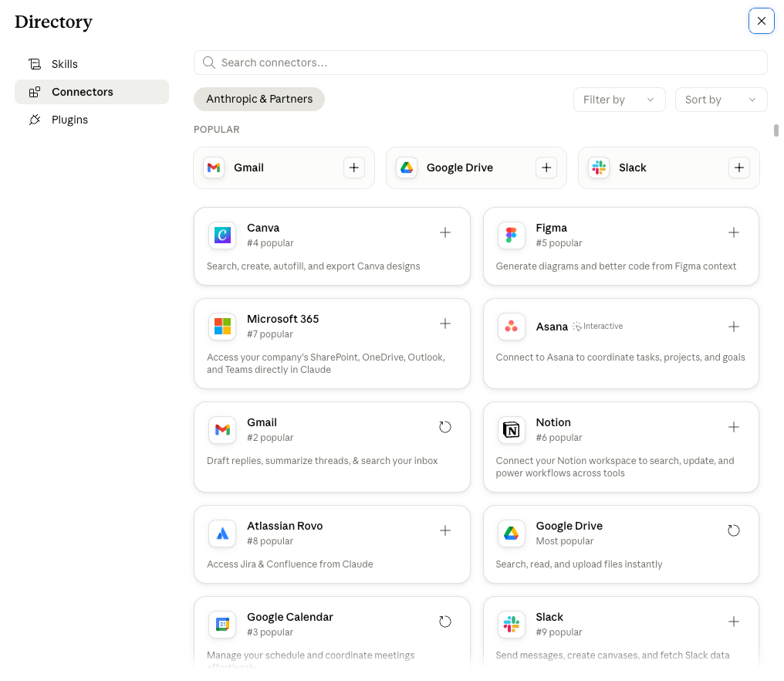The width and height of the screenshot is (784, 681).
Task: Click the POPULAR section heading
Action: point(217,129)
